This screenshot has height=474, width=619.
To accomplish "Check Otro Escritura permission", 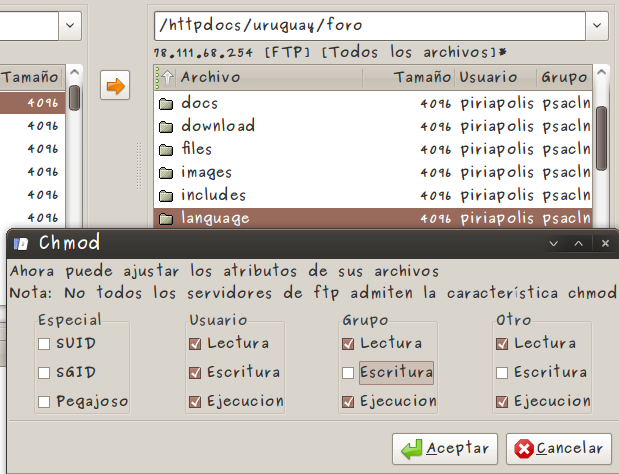I will coord(502,373).
